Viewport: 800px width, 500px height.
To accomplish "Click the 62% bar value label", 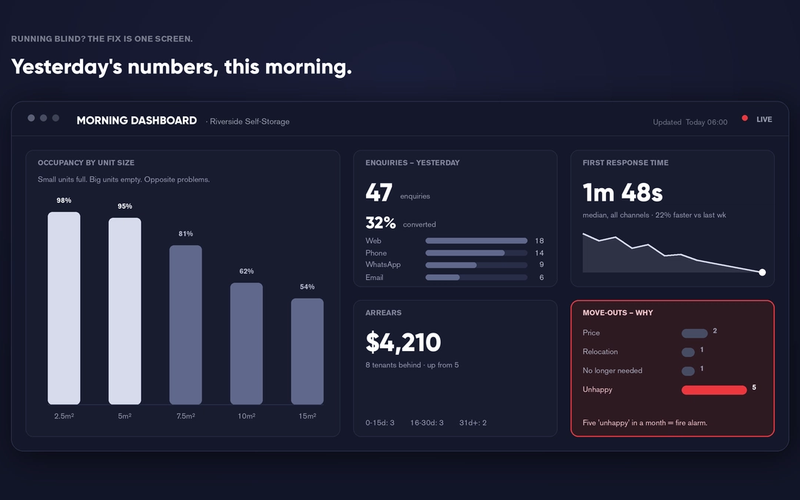I will [246, 271].
